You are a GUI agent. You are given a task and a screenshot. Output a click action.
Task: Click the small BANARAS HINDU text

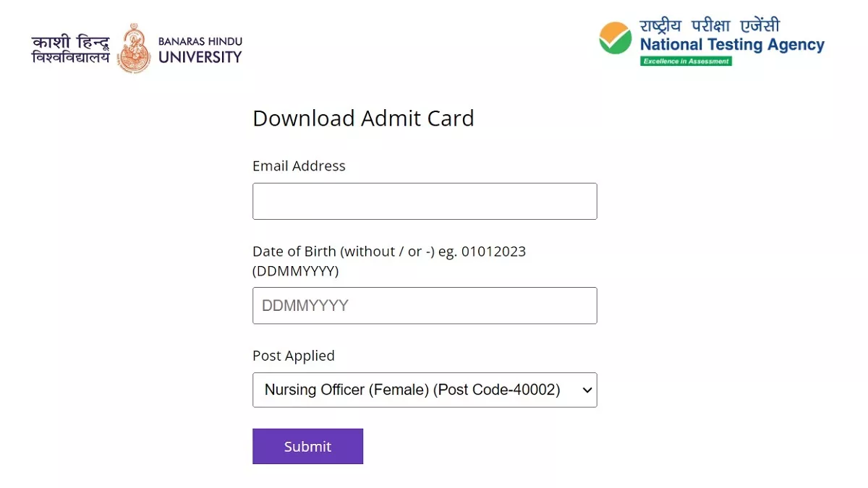(x=200, y=41)
